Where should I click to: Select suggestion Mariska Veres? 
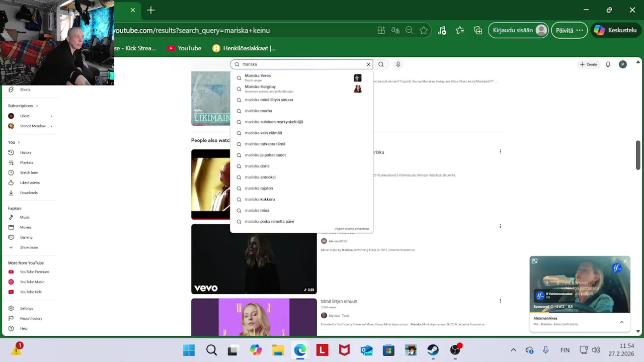click(x=302, y=77)
